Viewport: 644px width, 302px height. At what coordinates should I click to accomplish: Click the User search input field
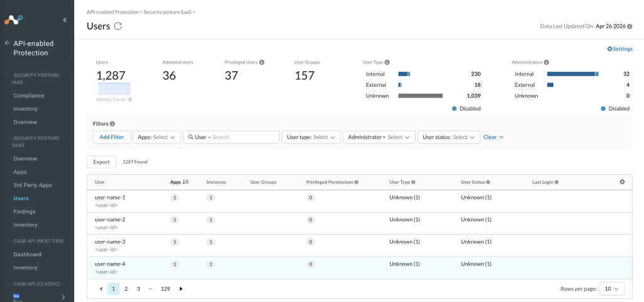(x=231, y=137)
